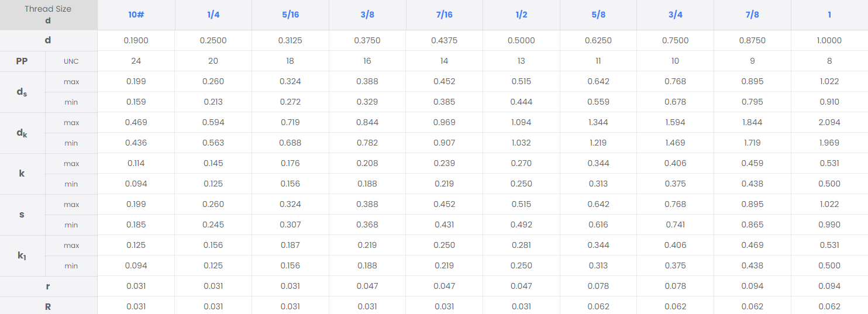868x314 pixels.
Task: Click the 'Thread Size d' header cell
Action: [48, 15]
